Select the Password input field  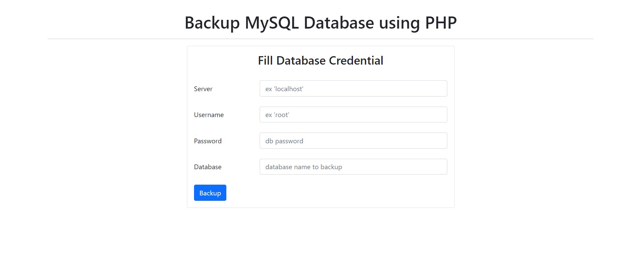[353, 141]
